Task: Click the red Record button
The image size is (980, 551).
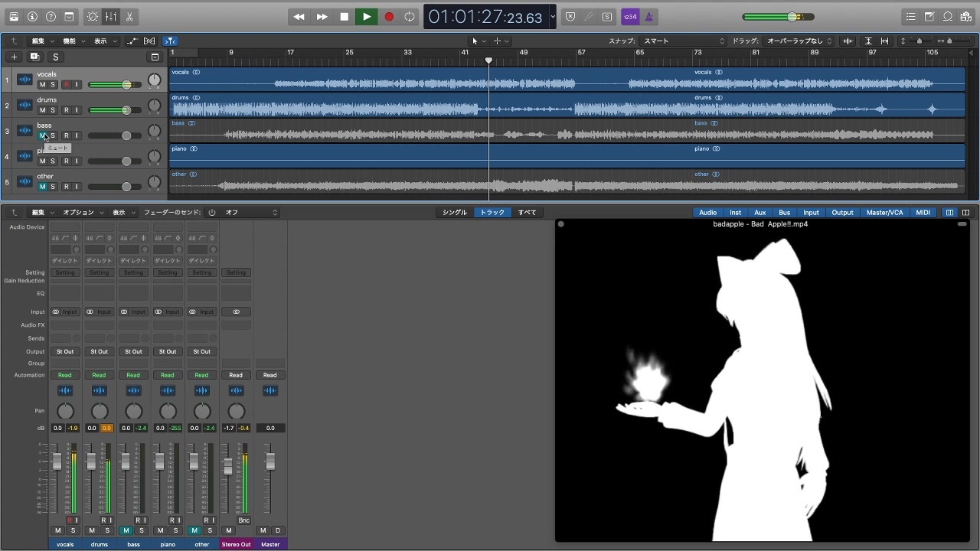Action: click(389, 17)
